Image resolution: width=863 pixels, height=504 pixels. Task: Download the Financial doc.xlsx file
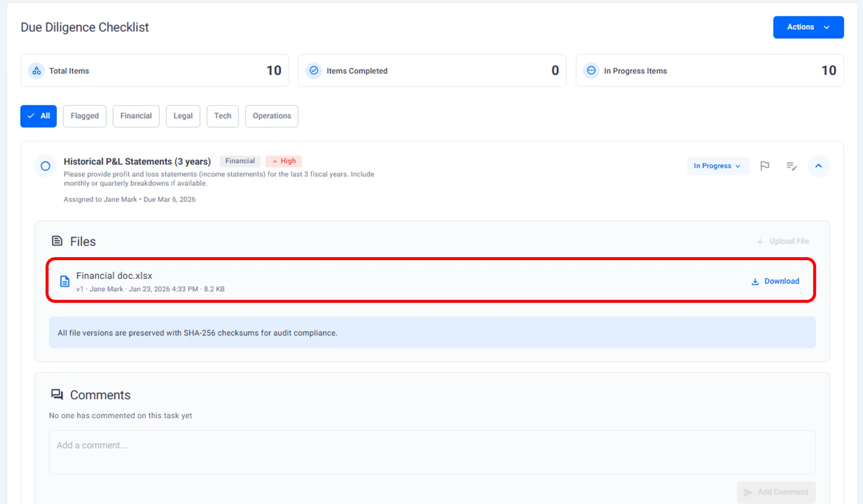click(776, 281)
